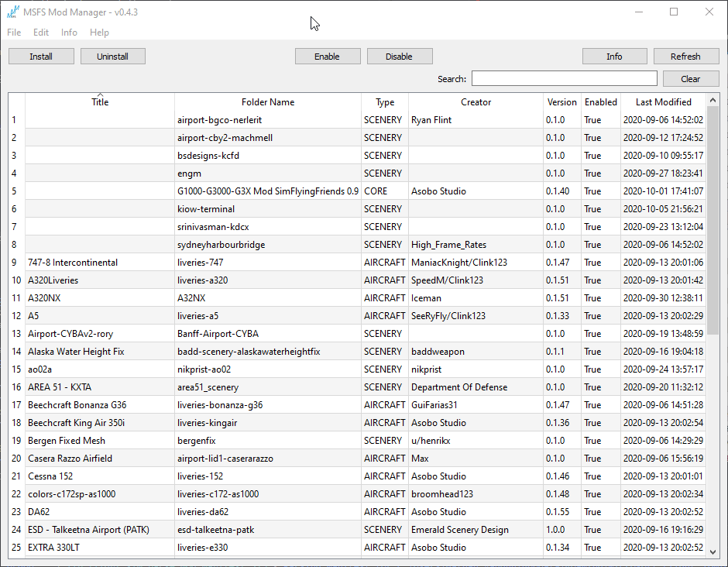The height and width of the screenshot is (567, 728).
Task: Click the 2020-10-05 21:56:21 date cell
Action: pyautogui.click(x=663, y=209)
